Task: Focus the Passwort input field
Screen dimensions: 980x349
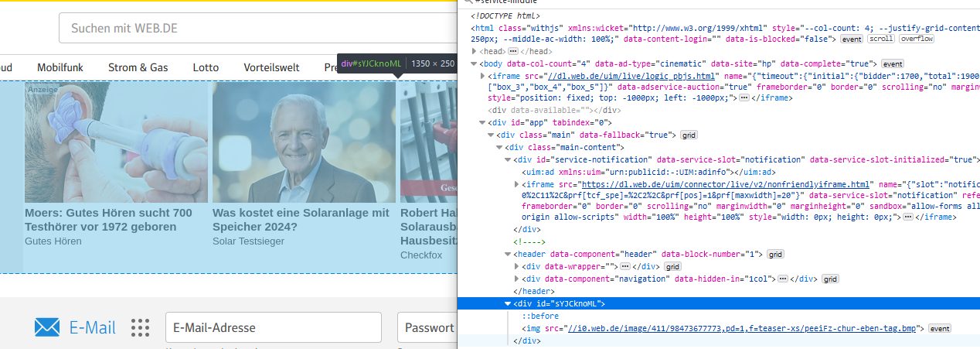Action: pyautogui.click(x=427, y=327)
